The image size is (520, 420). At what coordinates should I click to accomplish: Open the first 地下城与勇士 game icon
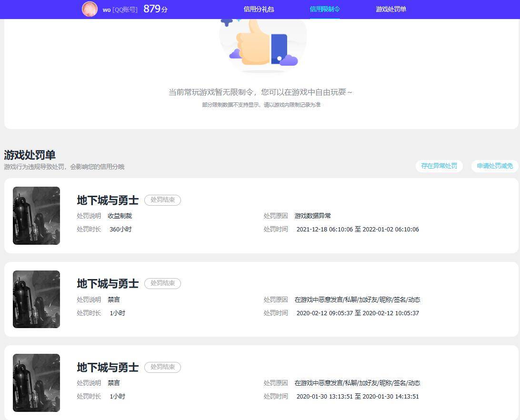pyautogui.click(x=36, y=216)
